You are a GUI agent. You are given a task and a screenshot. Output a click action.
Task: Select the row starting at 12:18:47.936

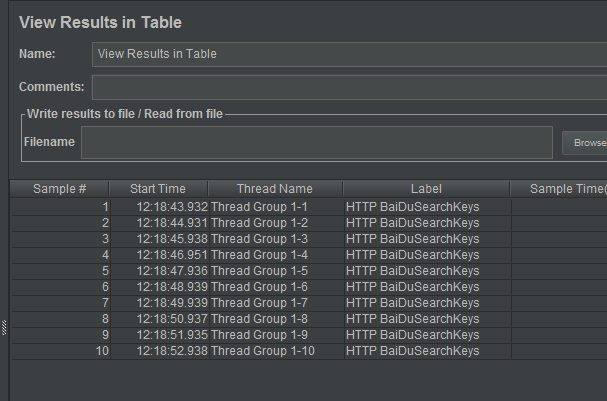pyautogui.click(x=309, y=271)
